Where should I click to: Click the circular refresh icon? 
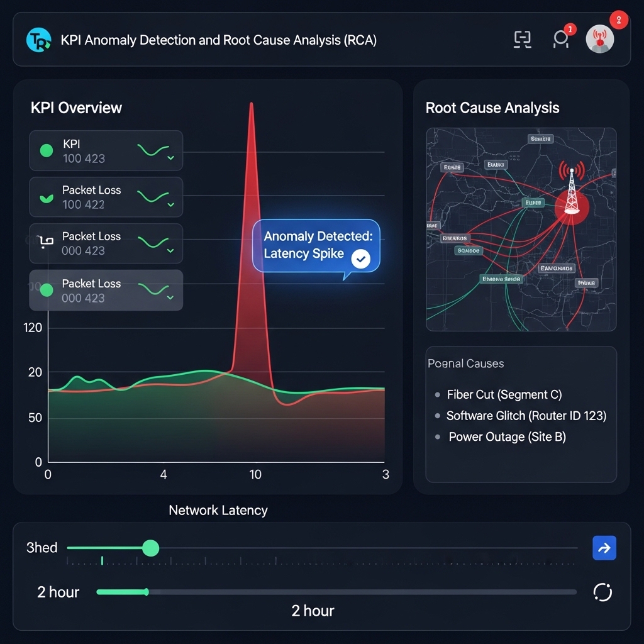click(602, 592)
